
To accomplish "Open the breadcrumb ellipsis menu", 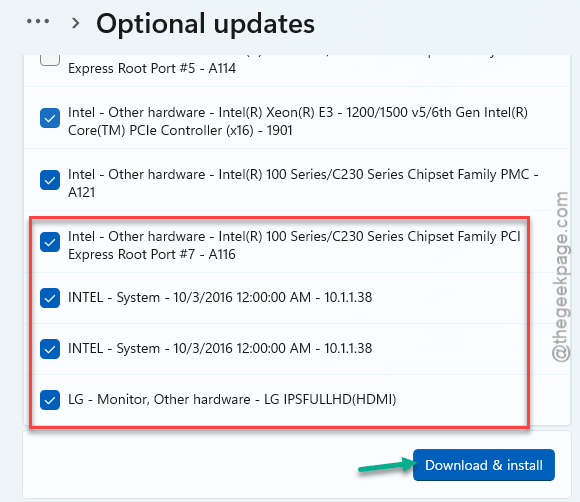I will pos(38,22).
